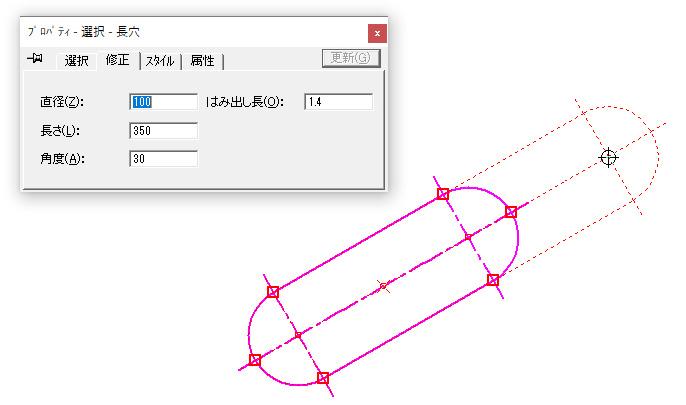Click the grip at right arc tip

point(511,212)
